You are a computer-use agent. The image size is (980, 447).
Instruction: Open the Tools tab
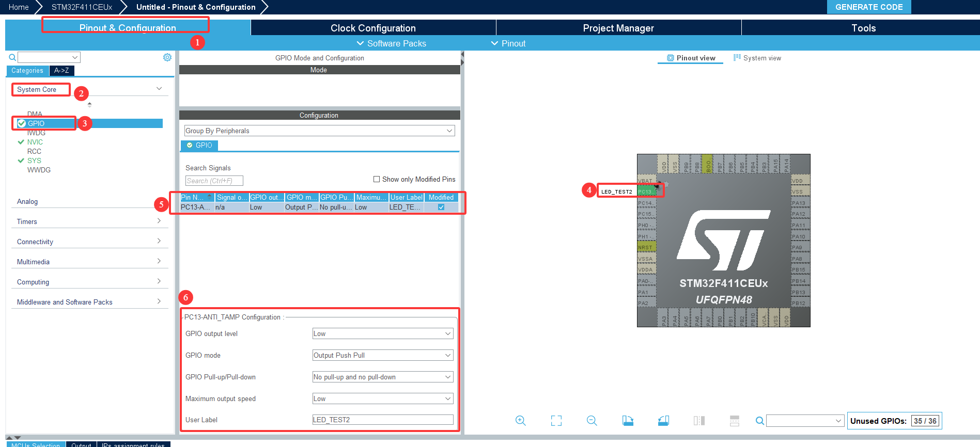pos(863,28)
